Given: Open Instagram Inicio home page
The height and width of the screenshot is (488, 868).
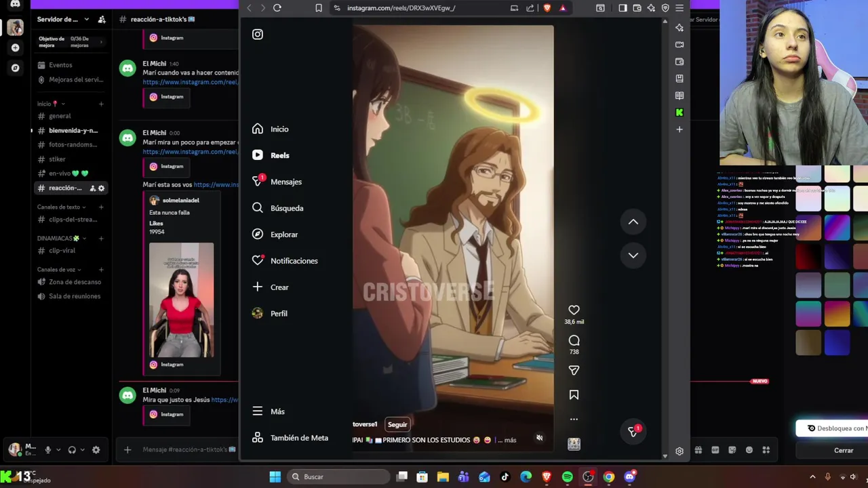Looking at the screenshot, I should click(271, 129).
